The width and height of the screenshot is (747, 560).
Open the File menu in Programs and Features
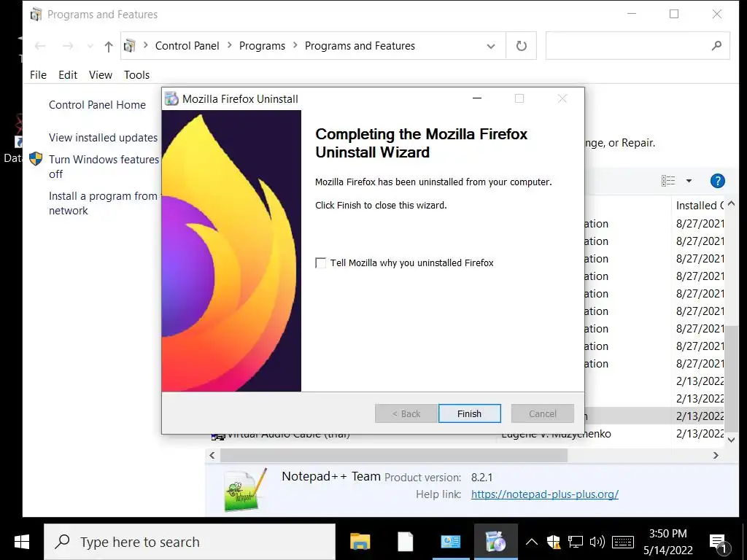pos(38,75)
